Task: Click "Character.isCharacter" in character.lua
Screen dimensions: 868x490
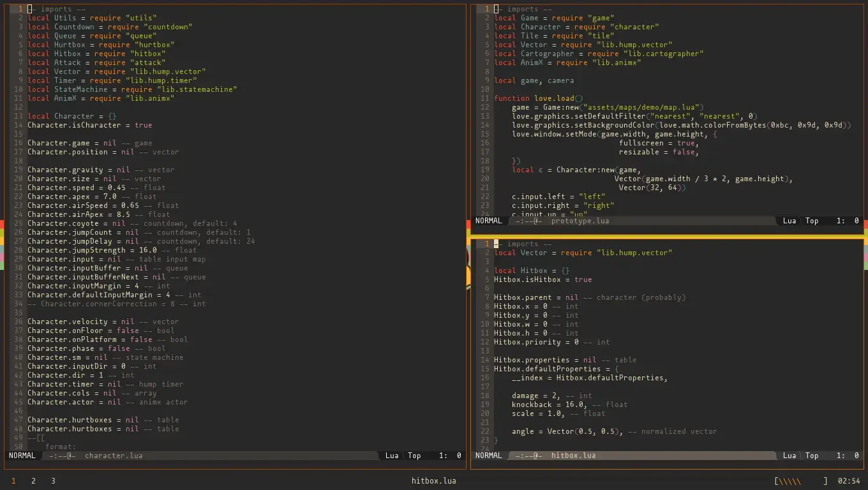Action: click(74, 125)
